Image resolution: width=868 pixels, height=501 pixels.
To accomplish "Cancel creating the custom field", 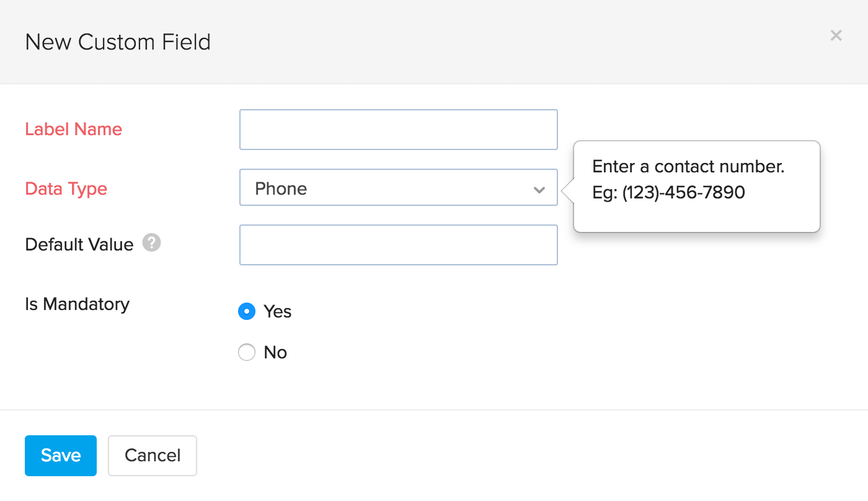I will [x=152, y=455].
